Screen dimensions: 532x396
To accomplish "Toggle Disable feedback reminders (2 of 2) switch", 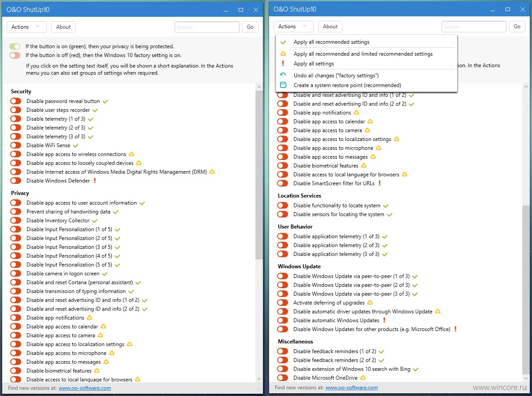I will pyautogui.click(x=283, y=360).
